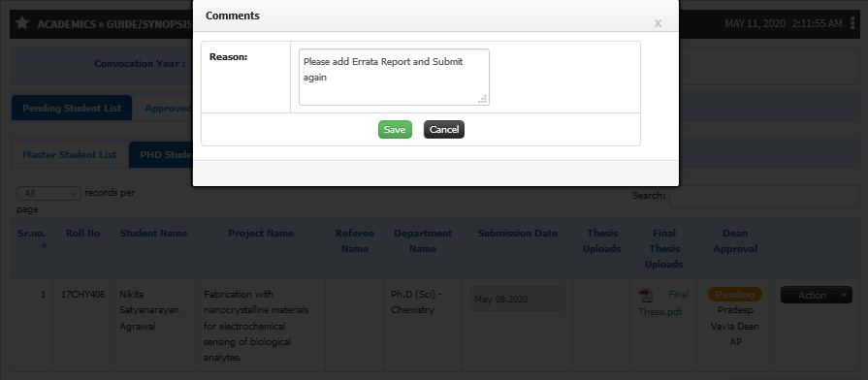This screenshot has height=380, width=868.
Task: Open the Action dropdown for row 1
Action: (x=816, y=296)
